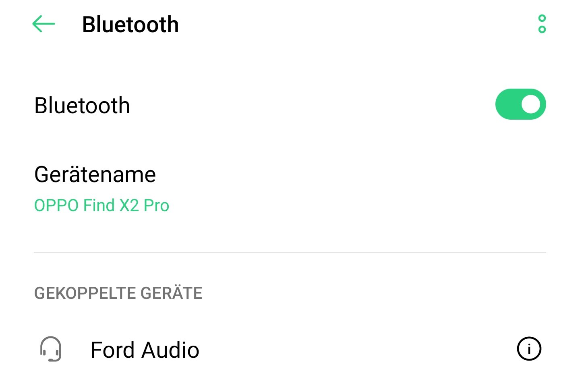Open the three-dot more options menu
This screenshot has width=580, height=392.
542,24
